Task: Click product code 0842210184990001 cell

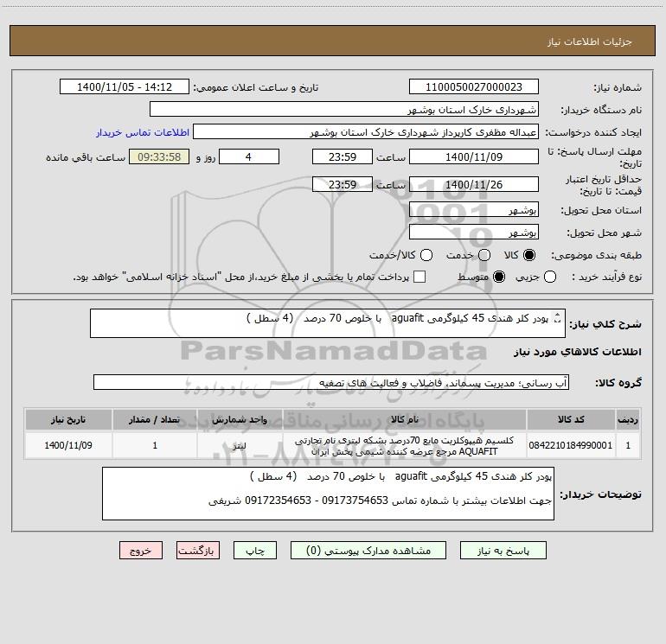Action: 571,445
